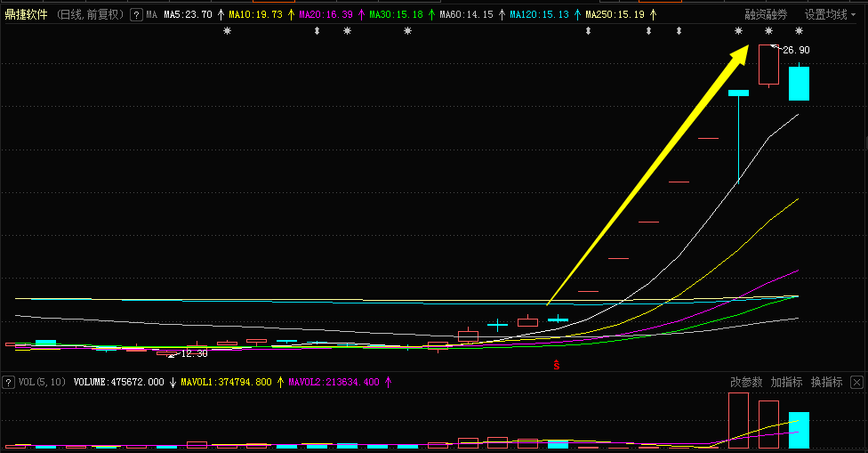
Task: Click the rightmost asterisk event marker
Action: pyautogui.click(x=799, y=31)
